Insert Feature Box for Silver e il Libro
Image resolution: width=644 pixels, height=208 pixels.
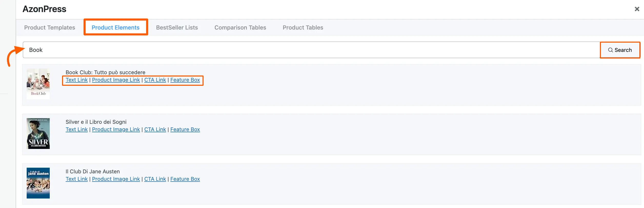point(185,129)
